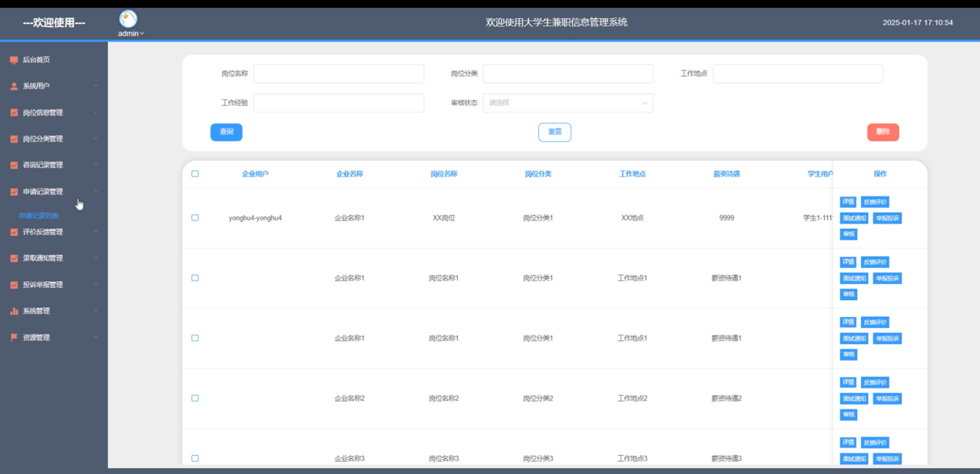Screen dimensions: 980x474
Task: Click the chart icon beside 咨询记录管理
Action: (x=14, y=165)
